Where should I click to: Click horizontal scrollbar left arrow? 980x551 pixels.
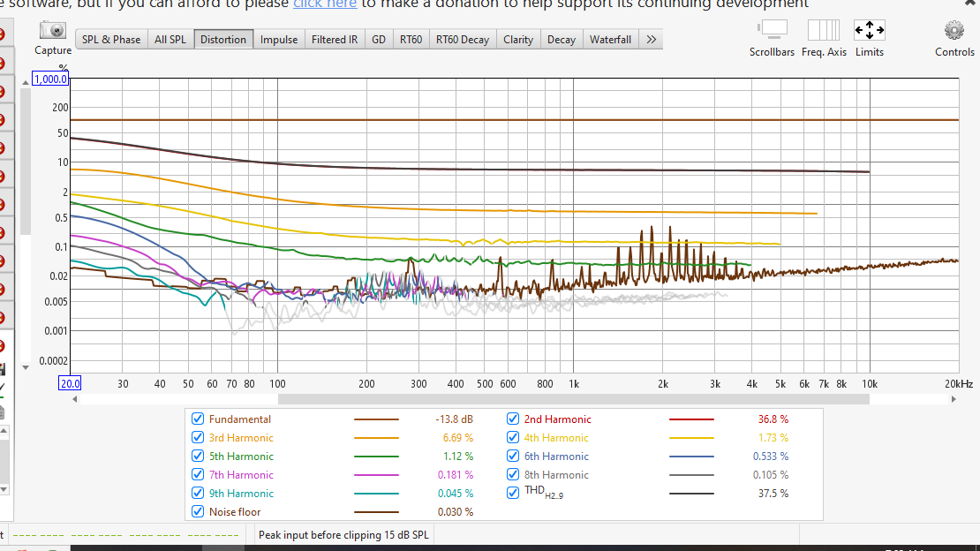click(x=75, y=399)
